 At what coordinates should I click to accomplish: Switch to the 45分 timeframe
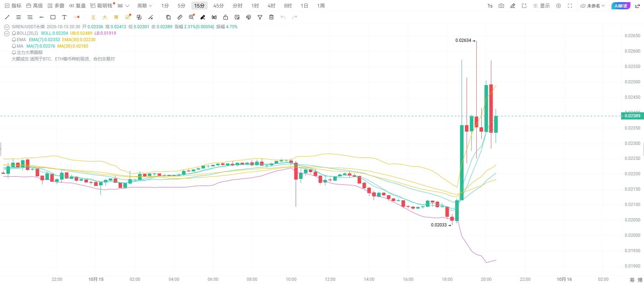(218, 6)
